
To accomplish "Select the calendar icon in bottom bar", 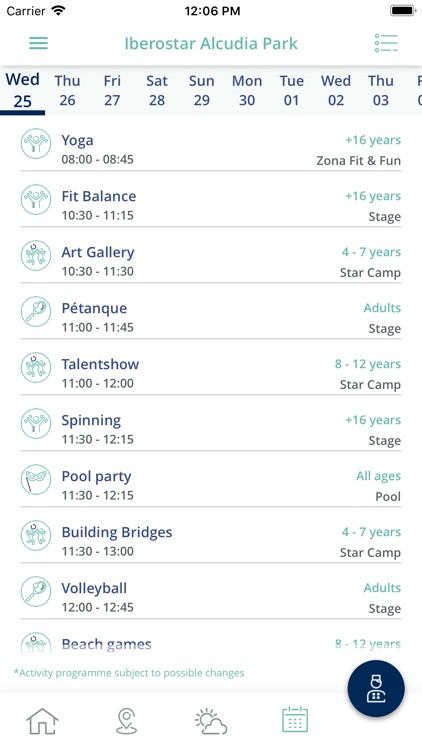I will point(295,719).
